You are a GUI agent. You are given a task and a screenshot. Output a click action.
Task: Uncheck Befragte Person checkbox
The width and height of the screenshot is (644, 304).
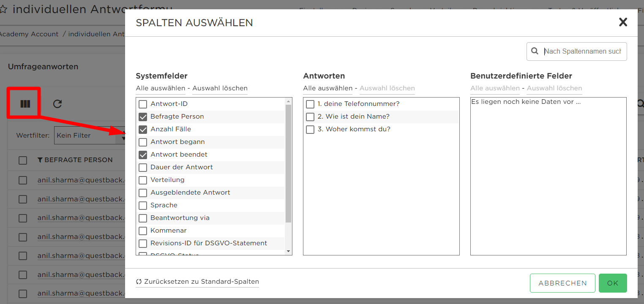tap(143, 117)
